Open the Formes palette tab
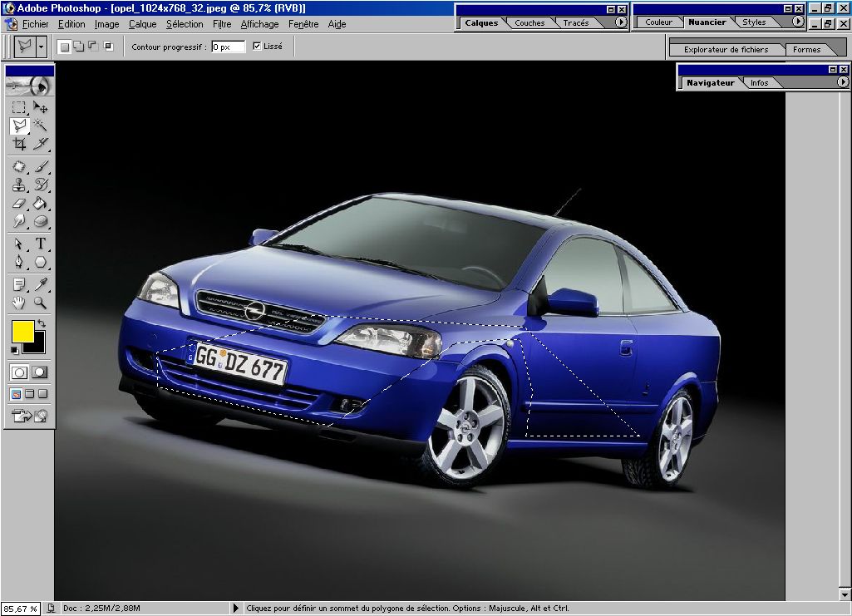This screenshot has width=852, height=616. pyautogui.click(x=806, y=49)
